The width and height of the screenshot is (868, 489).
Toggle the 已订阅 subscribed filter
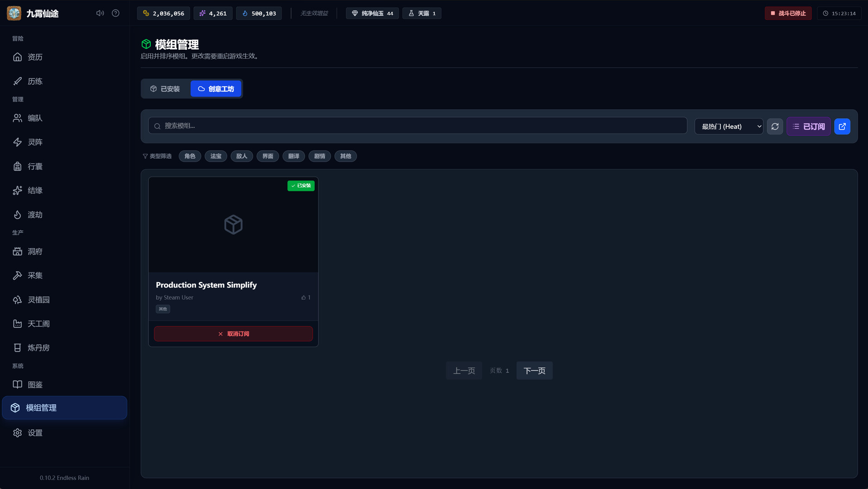pyautogui.click(x=808, y=126)
